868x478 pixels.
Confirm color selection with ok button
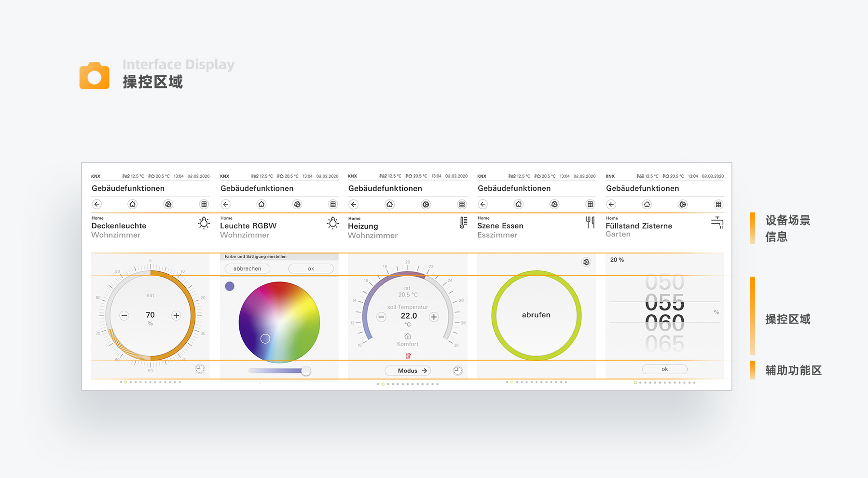(311, 268)
